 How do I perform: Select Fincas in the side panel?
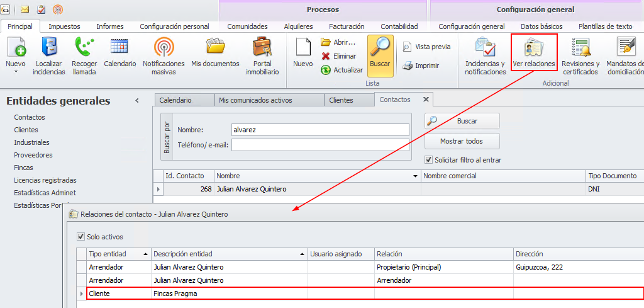pos(23,168)
